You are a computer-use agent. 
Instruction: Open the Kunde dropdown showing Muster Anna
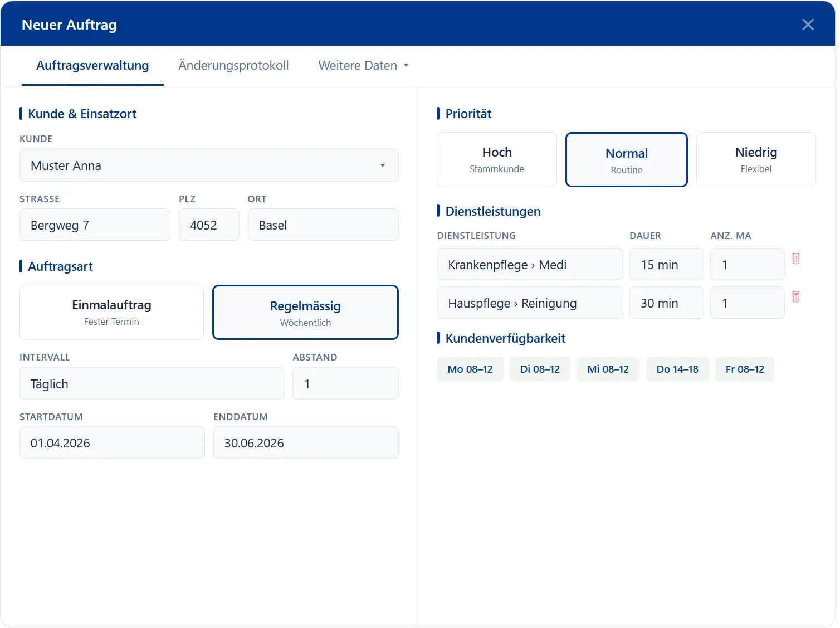coord(209,165)
